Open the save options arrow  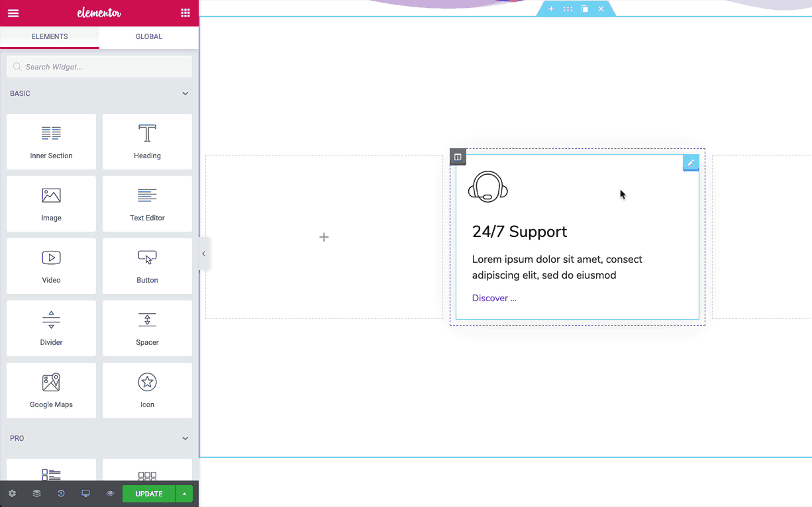(184, 494)
